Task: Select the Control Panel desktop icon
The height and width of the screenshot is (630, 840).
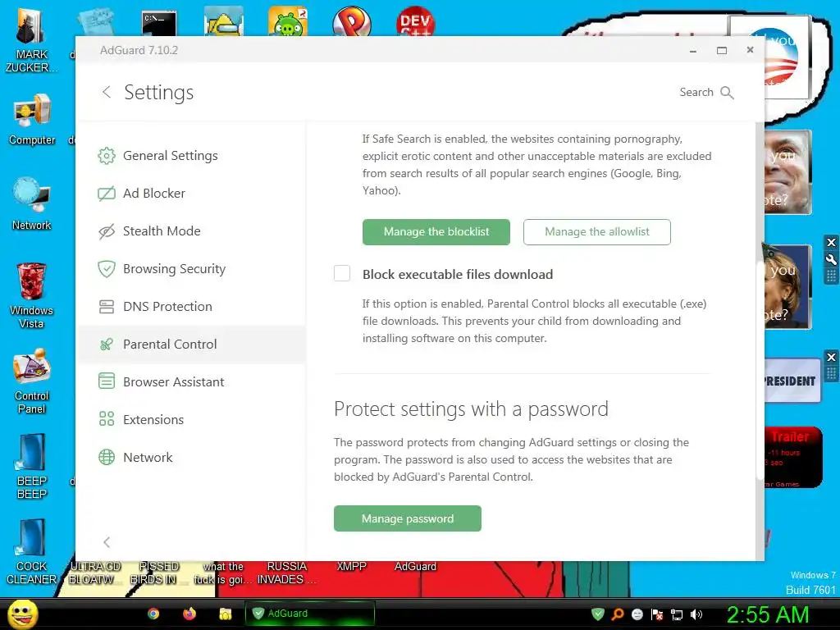Action: pyautogui.click(x=32, y=381)
